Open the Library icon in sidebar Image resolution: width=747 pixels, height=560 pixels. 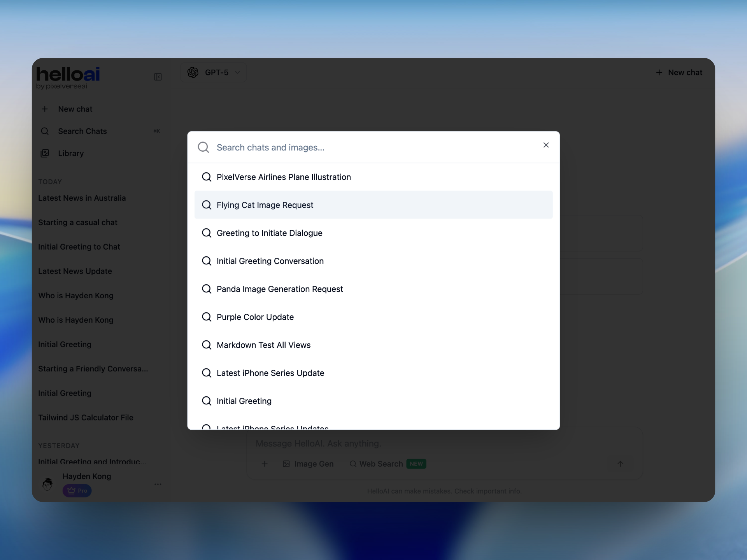(45, 153)
